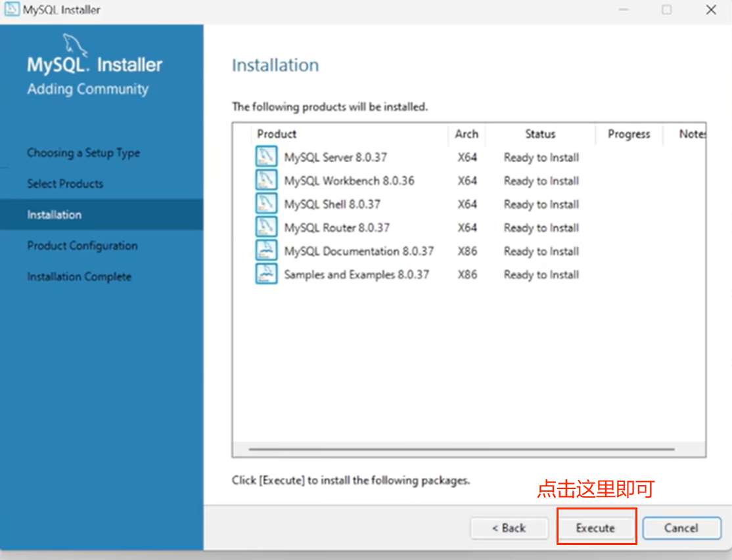Open the Installation Complete step
Viewport: 732px width, 560px height.
pyautogui.click(x=79, y=276)
